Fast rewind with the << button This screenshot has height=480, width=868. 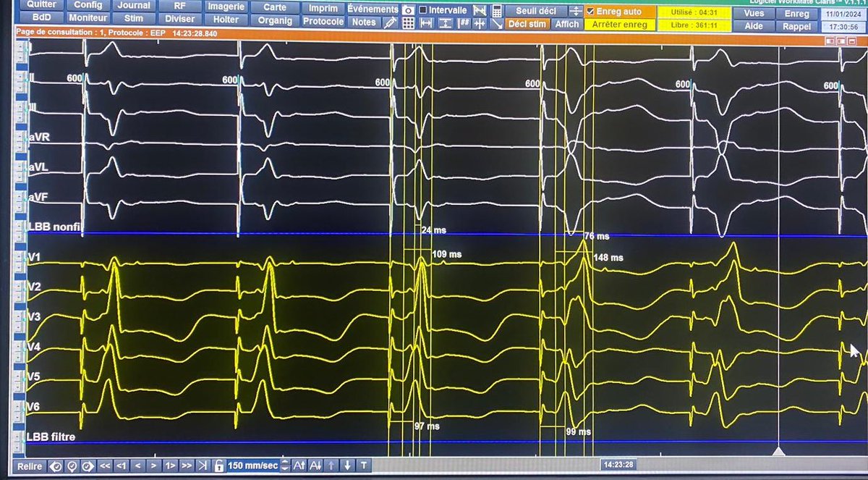point(105,466)
